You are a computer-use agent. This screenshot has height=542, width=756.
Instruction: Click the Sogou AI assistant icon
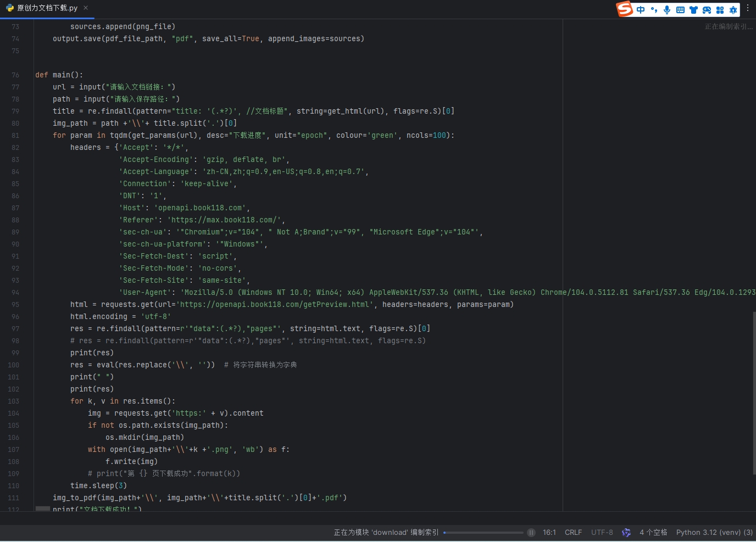coord(733,10)
